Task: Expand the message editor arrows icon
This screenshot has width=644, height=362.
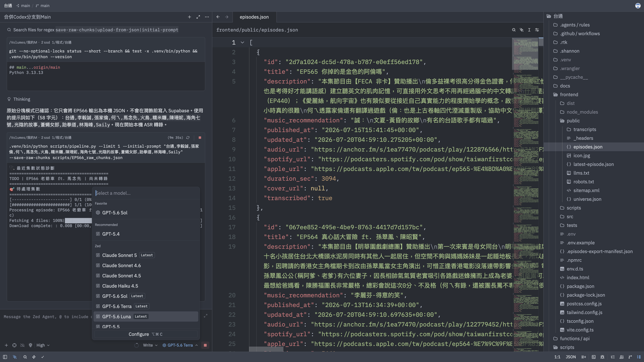Action: (x=205, y=316)
